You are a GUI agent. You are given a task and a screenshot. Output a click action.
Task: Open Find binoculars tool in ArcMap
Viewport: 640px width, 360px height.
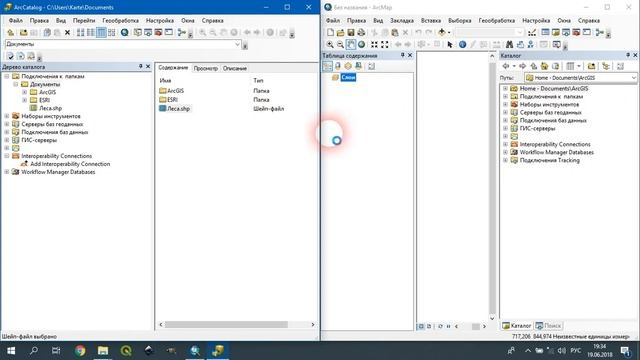coord(509,44)
